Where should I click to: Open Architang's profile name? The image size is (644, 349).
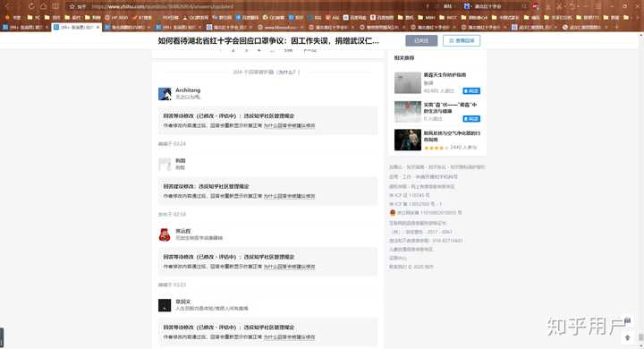188,90
